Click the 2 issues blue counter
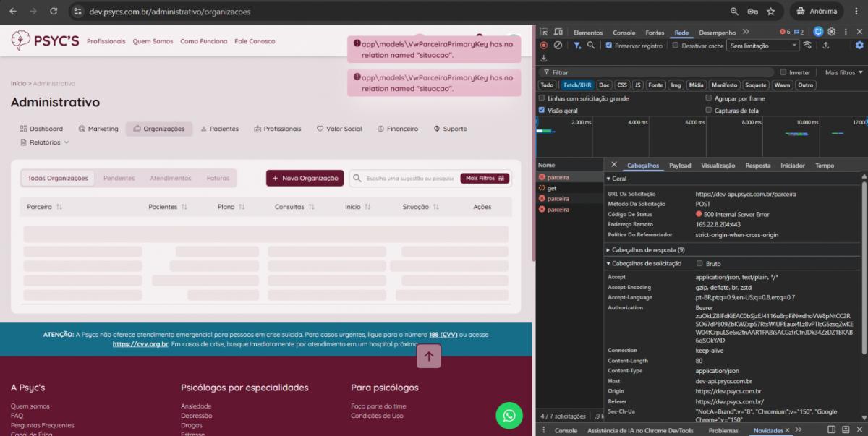This screenshot has width=868, height=436. [x=799, y=32]
